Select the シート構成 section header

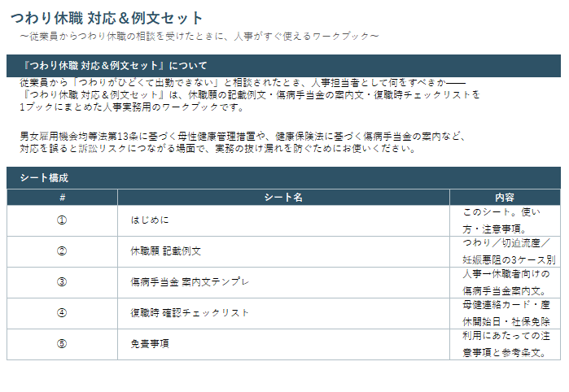(283, 177)
